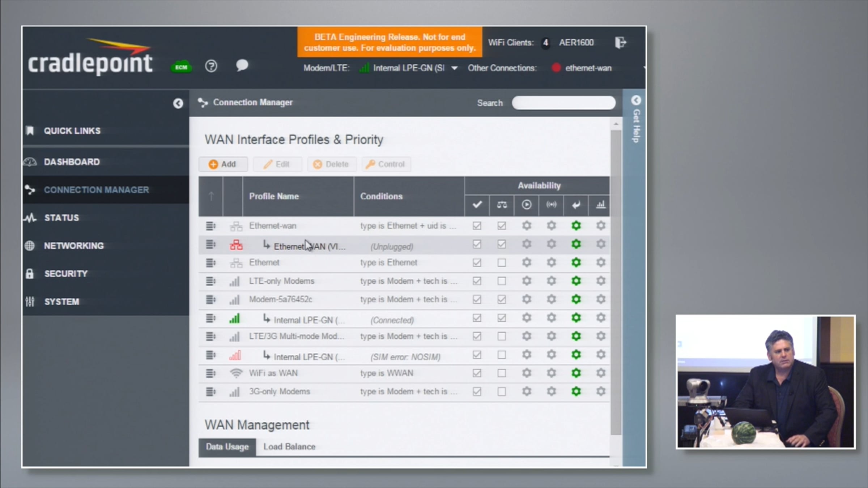This screenshot has height=488, width=868.
Task: Enable load balance for Ethernet profile
Action: click(502, 263)
